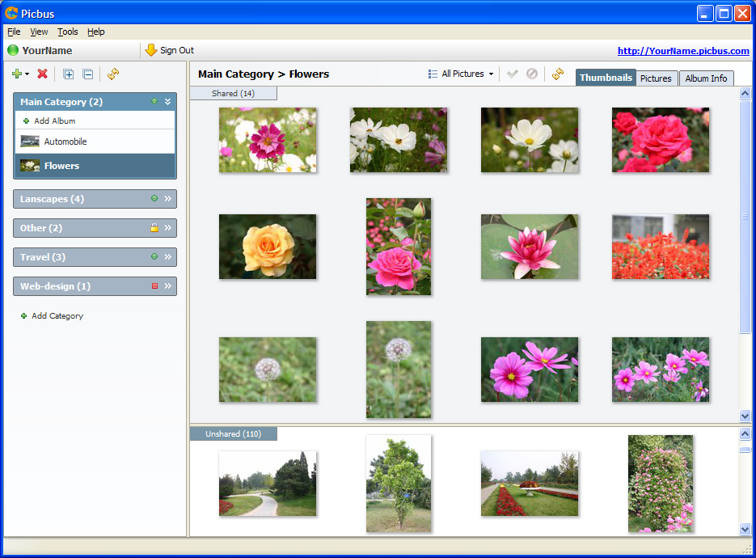Select the portrait dandelion thumbnail

(x=399, y=370)
